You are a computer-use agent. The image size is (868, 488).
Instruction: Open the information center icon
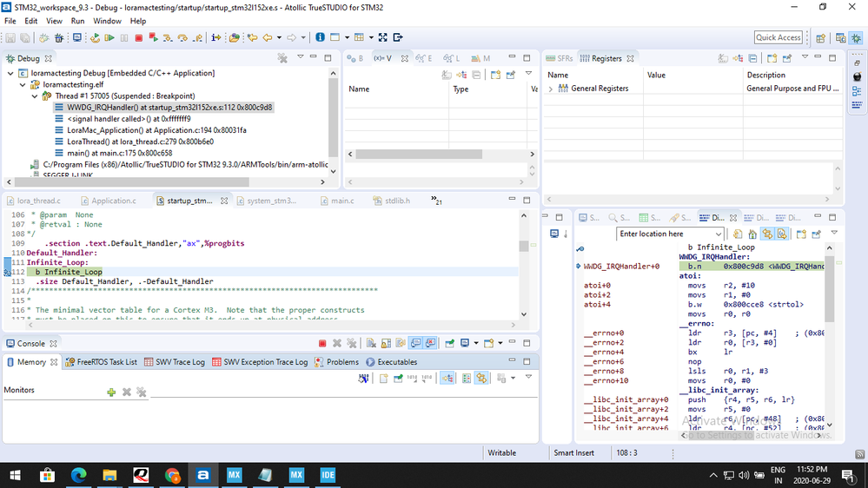(320, 37)
